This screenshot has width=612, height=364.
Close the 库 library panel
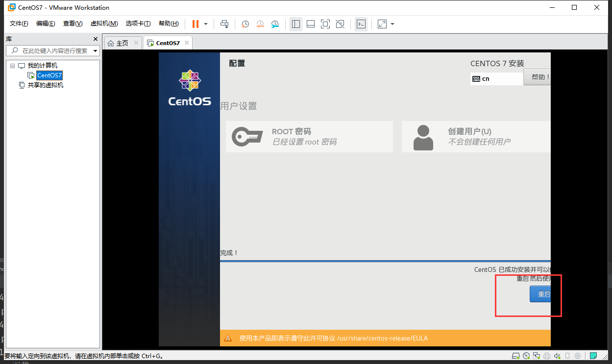pyautogui.click(x=96, y=39)
